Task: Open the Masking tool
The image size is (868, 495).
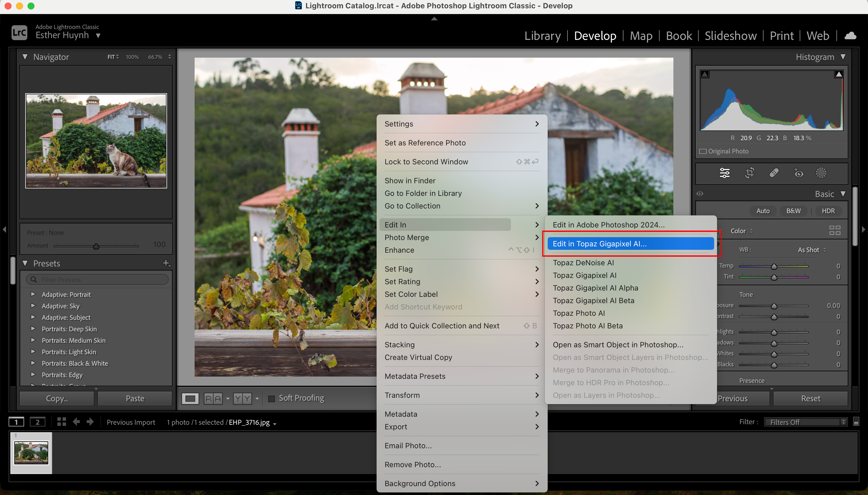Action: coord(821,173)
